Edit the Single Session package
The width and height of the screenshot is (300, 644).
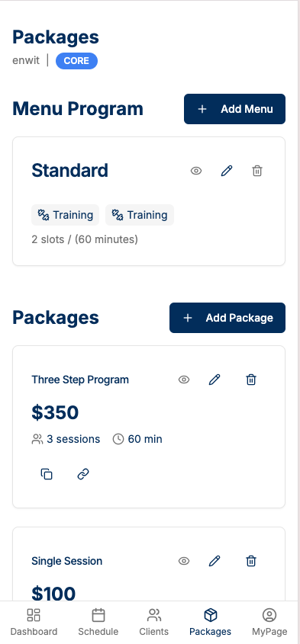pos(215,561)
